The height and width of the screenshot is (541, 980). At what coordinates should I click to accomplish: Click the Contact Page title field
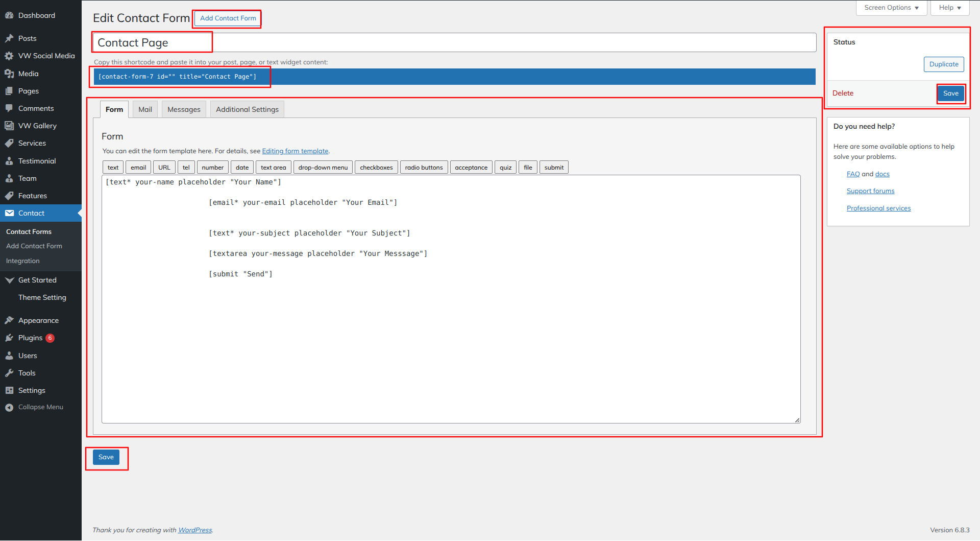pyautogui.click(x=454, y=42)
